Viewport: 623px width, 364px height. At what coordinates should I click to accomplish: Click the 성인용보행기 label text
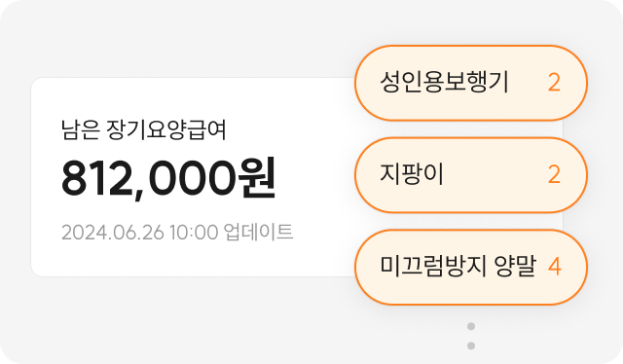pyautogui.click(x=444, y=82)
